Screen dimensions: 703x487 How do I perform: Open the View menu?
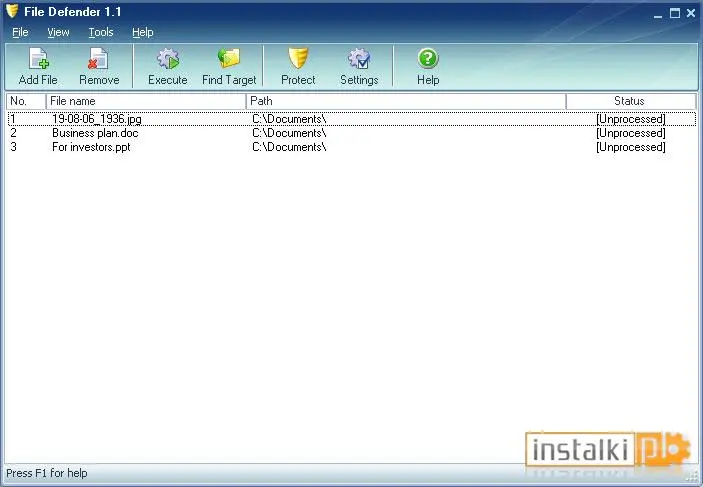point(58,32)
